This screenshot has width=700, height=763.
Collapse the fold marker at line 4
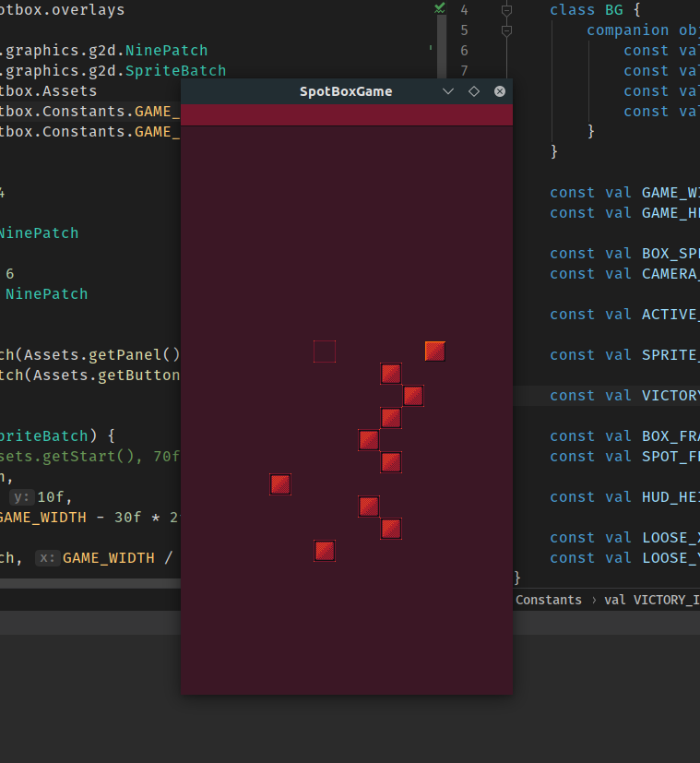tap(506, 10)
